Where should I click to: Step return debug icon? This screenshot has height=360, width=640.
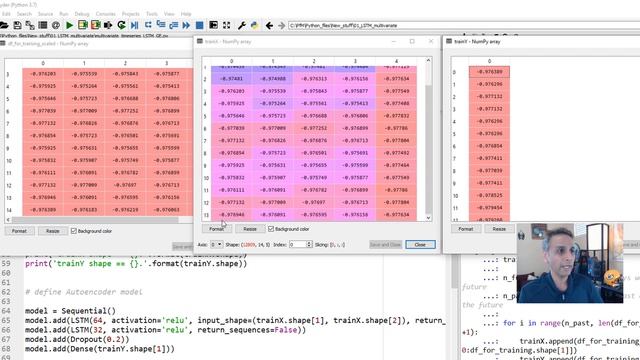pyautogui.click(x=173, y=25)
